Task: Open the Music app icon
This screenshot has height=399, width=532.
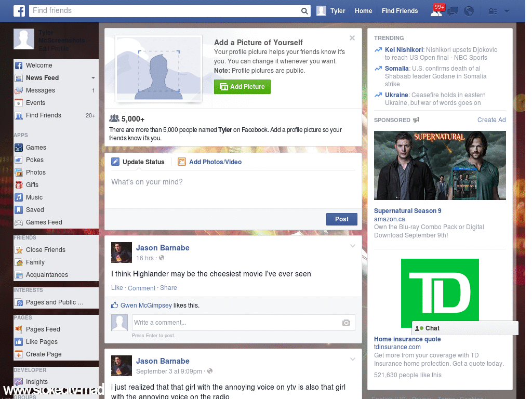Action: tap(19, 197)
